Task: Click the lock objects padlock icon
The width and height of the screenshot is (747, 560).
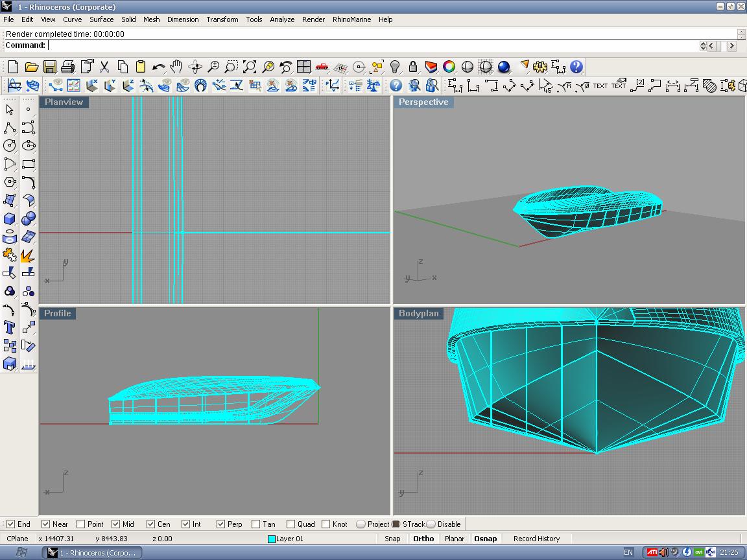Action: tap(412, 67)
